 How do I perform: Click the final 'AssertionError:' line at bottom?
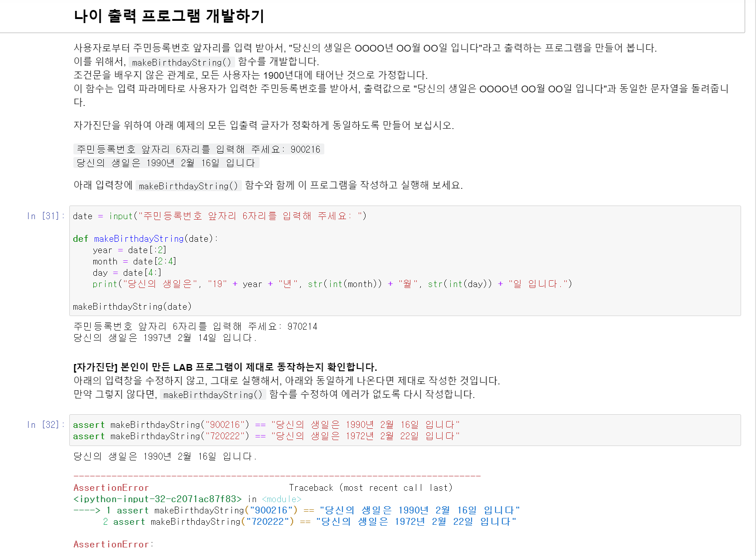[113, 544]
